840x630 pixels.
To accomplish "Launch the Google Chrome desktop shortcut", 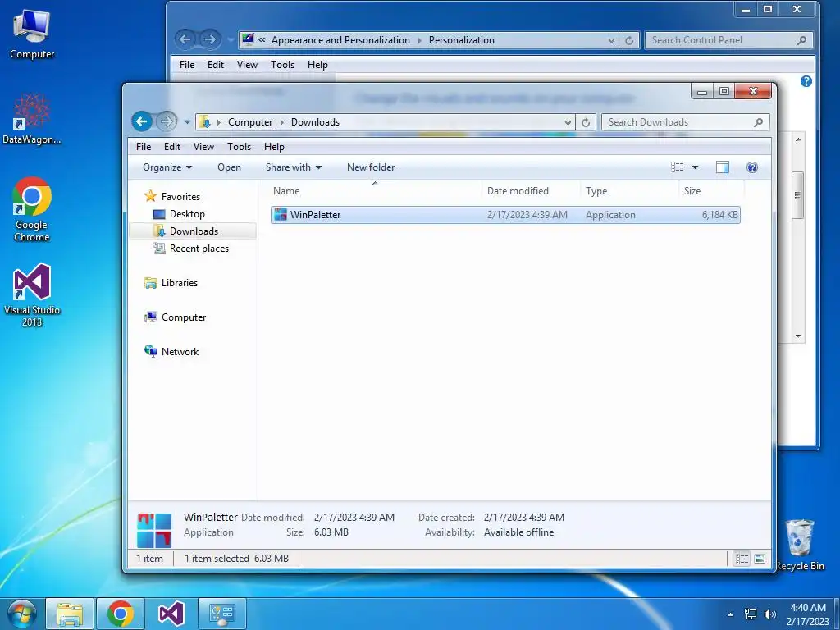I will [x=32, y=209].
